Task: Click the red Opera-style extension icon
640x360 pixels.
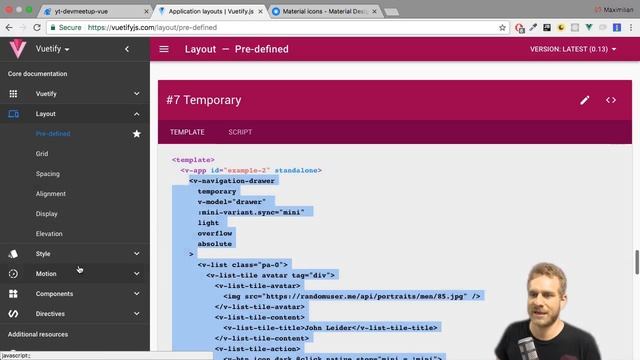Action: pyautogui.click(x=520, y=28)
